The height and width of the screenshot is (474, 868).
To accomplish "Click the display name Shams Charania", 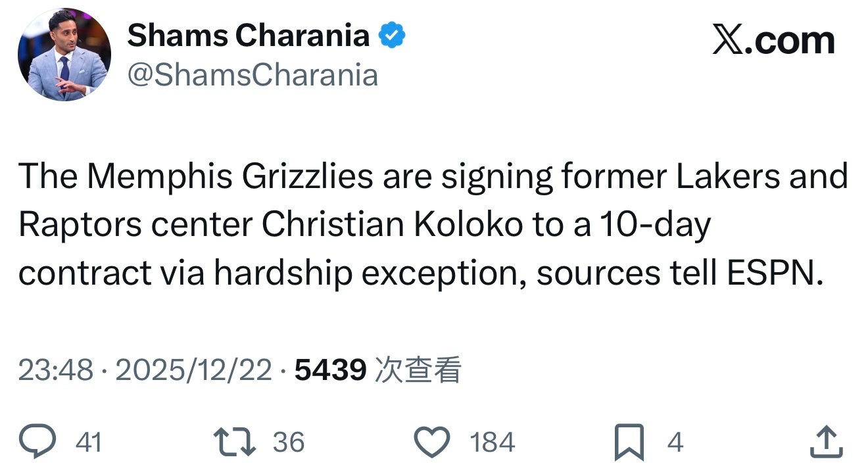I will tap(248, 36).
